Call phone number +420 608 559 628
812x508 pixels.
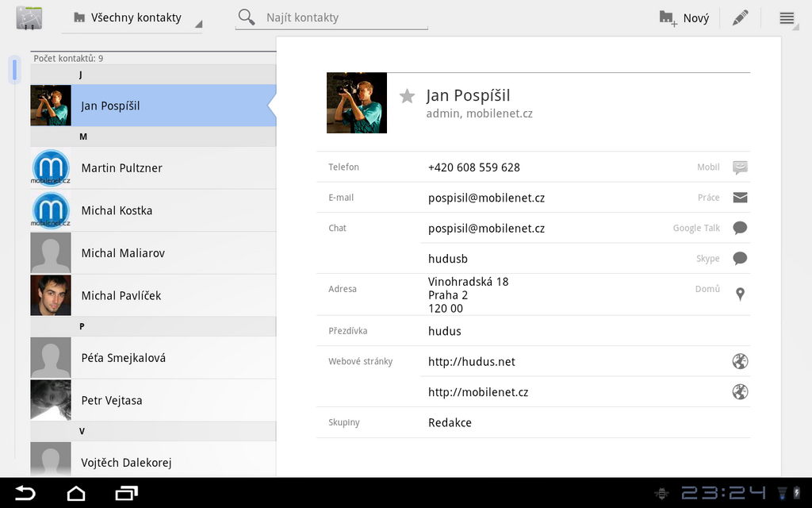[474, 167]
